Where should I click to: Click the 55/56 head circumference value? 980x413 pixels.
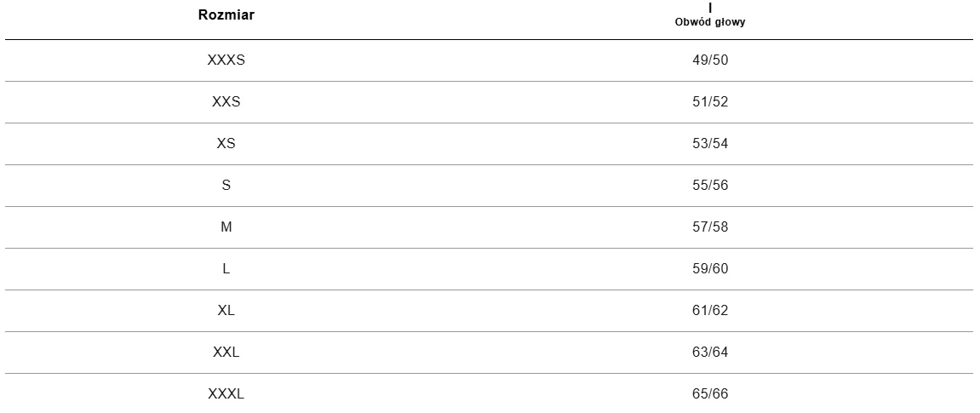pos(710,186)
